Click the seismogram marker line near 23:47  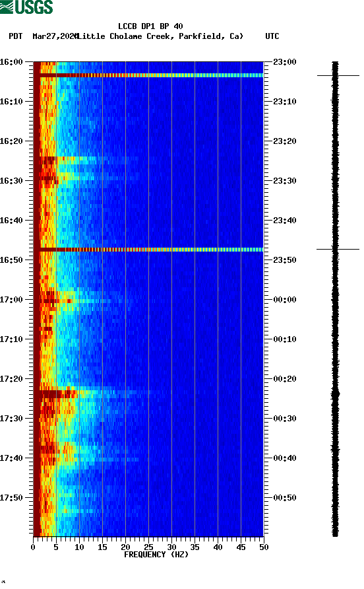tap(338, 249)
